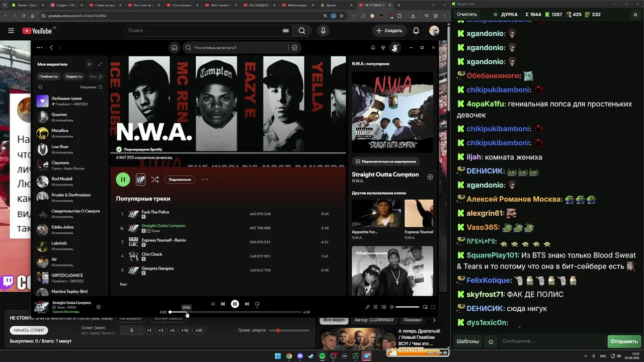Enter Spotify full screen mode
The width and height of the screenshot is (644, 362).
coord(433,307)
